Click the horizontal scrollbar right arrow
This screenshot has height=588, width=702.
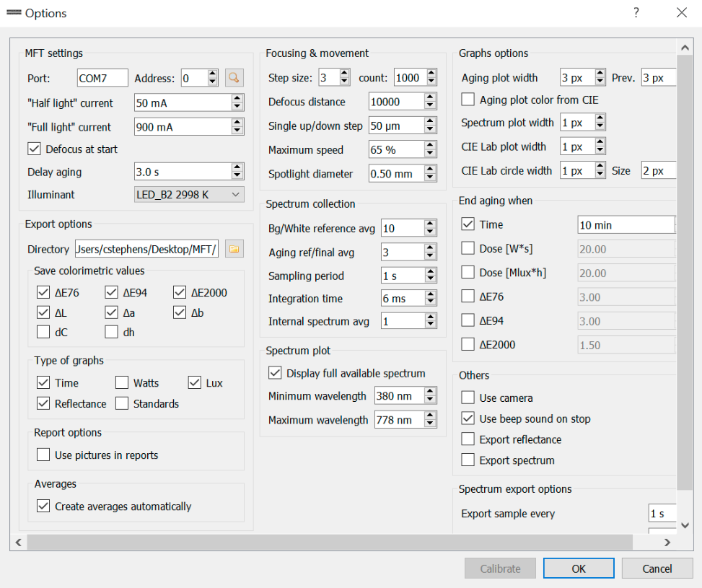click(667, 542)
